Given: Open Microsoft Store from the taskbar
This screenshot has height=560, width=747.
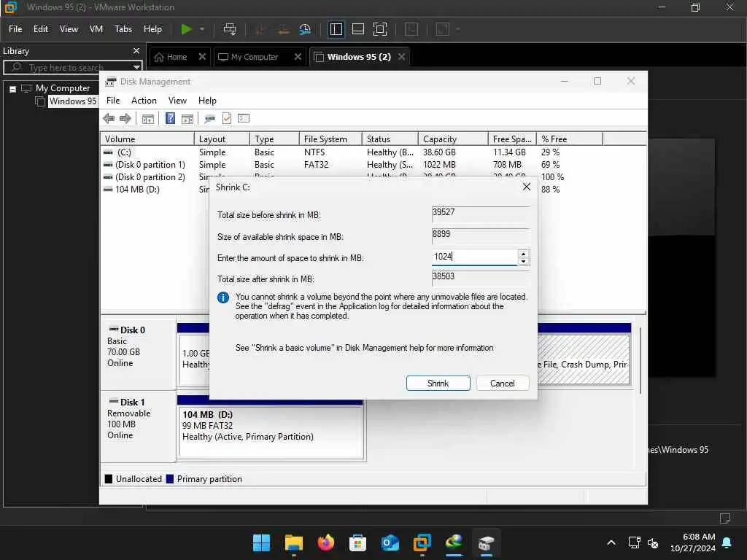Looking at the screenshot, I should coord(357,542).
